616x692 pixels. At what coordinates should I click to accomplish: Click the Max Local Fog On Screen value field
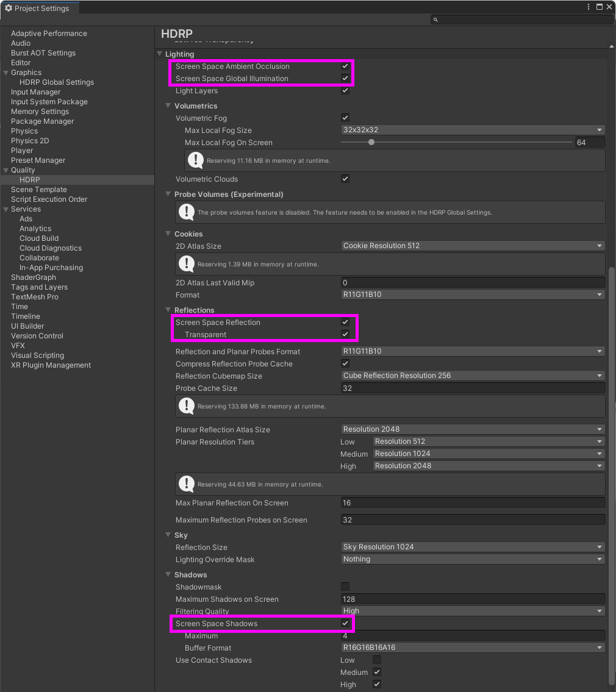click(590, 143)
